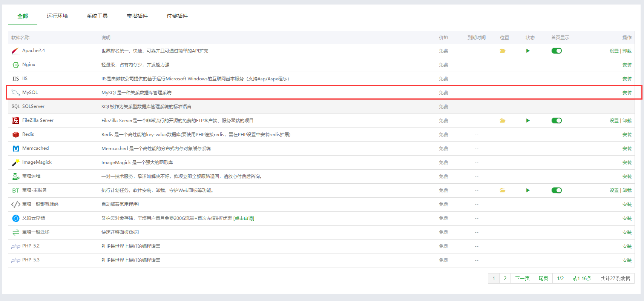Install Nginx via 安装 link

pyautogui.click(x=627, y=65)
